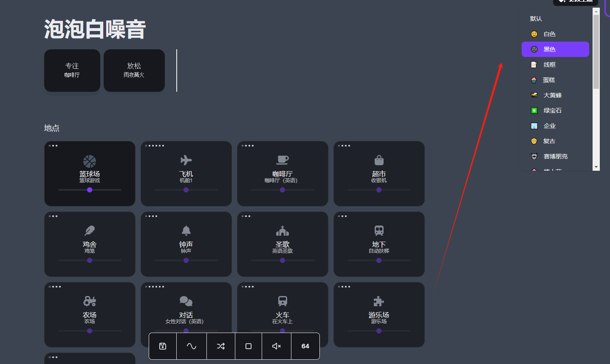Choose the 赛博朋克 theme from list
This screenshot has width=610, height=364.
coord(555,156)
